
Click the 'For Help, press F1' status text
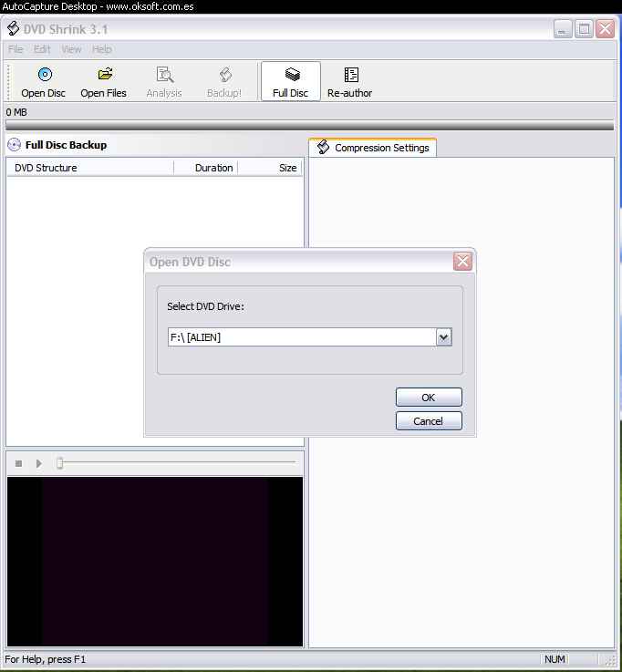click(x=45, y=659)
